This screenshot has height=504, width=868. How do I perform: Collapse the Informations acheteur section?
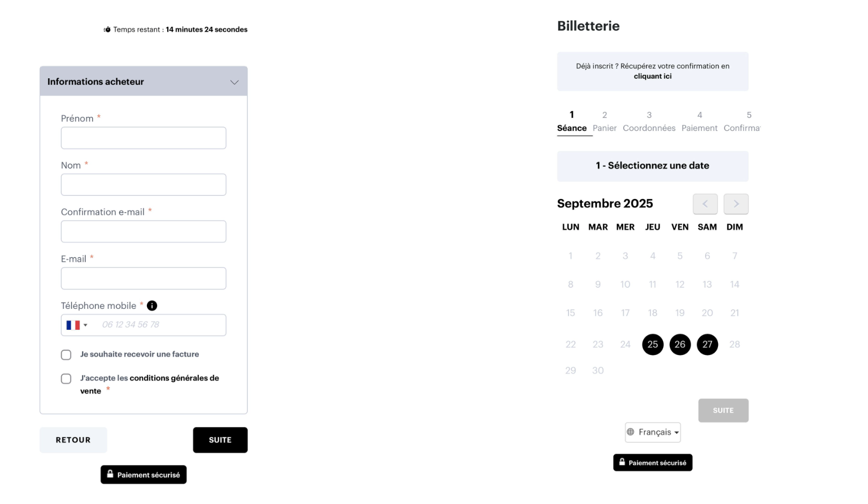(234, 82)
